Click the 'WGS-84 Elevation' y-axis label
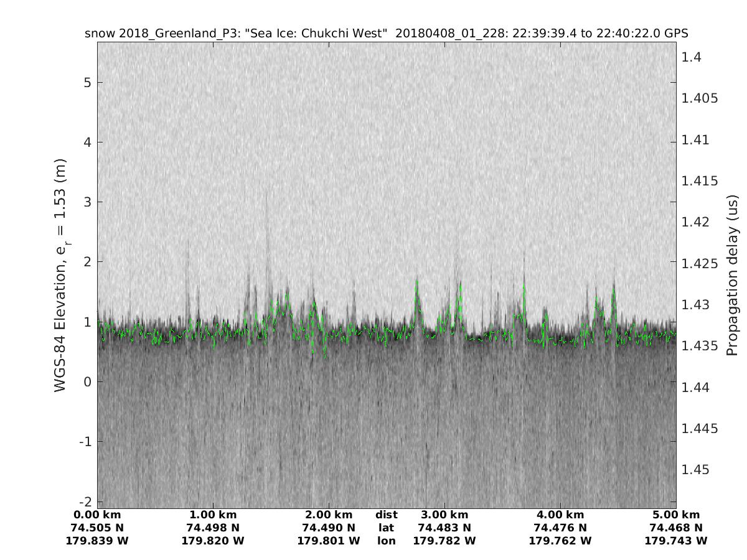The width and height of the screenshot is (747, 560). (60, 274)
